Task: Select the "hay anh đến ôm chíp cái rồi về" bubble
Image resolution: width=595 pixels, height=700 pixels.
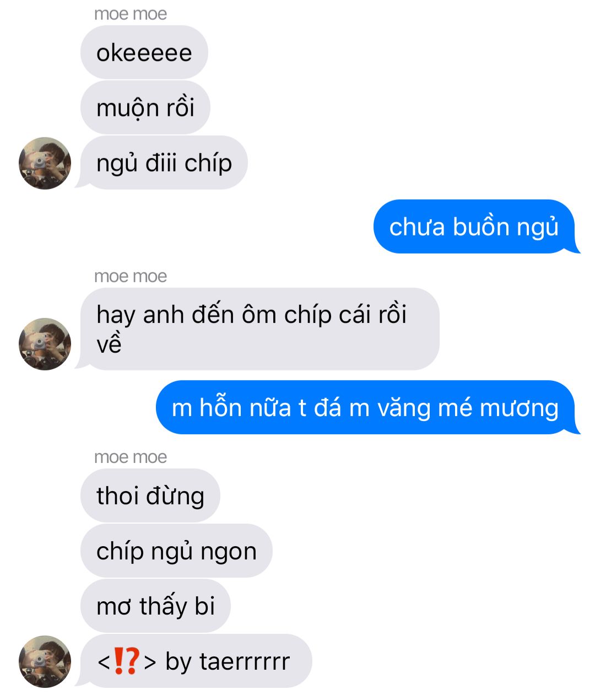Action: 259,329
